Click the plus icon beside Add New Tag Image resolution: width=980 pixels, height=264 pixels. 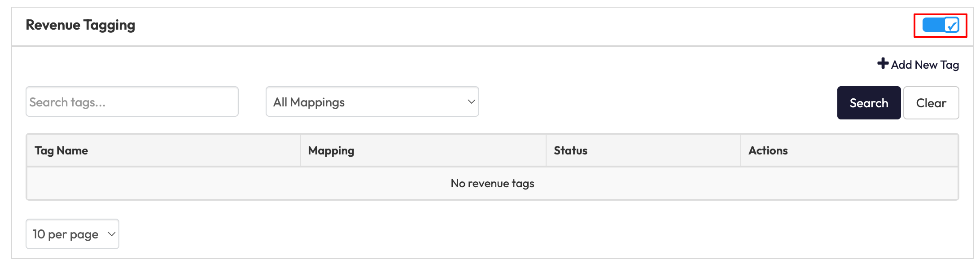point(883,64)
